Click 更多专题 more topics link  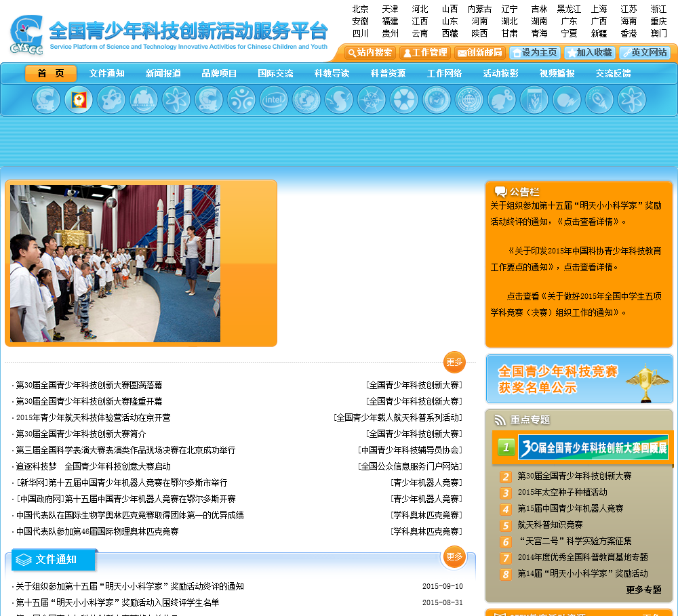644,590
